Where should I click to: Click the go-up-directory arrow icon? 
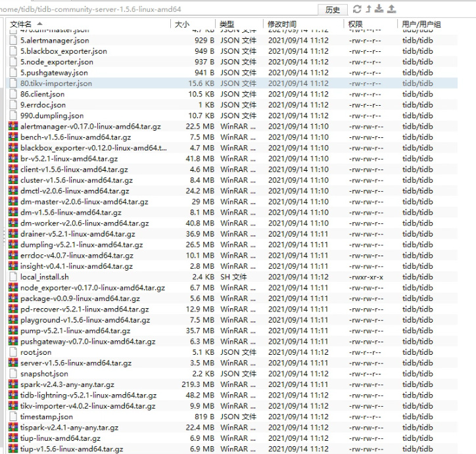click(368, 9)
